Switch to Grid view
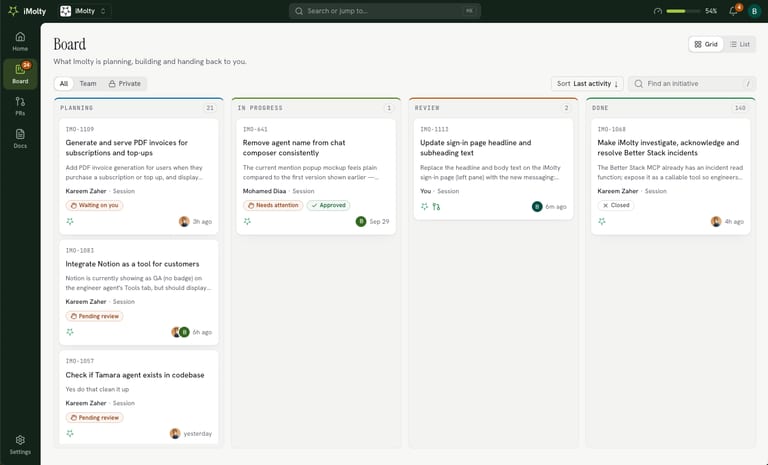 706,44
